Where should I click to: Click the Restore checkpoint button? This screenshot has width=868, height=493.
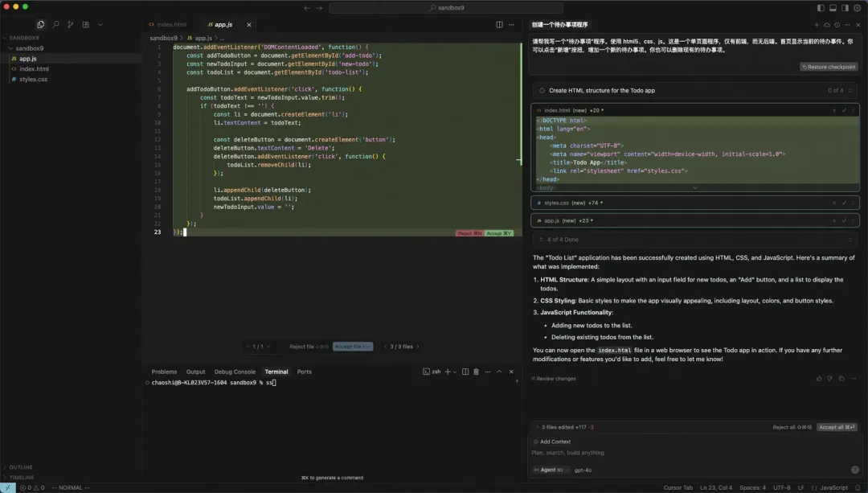[829, 67]
